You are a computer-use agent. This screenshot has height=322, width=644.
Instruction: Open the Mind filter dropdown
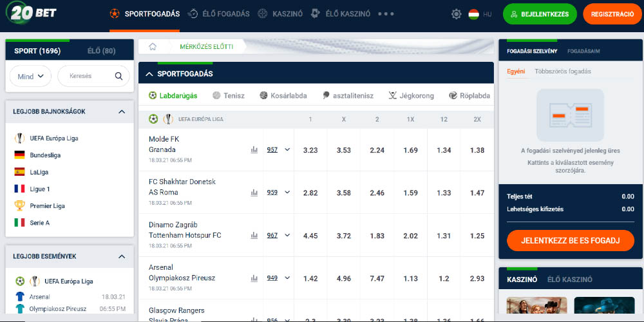tap(30, 77)
